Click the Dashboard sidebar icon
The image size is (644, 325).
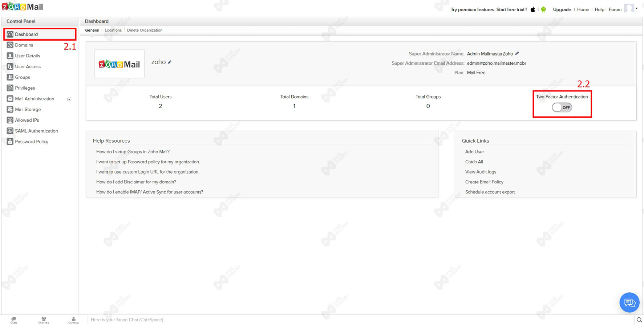tap(10, 34)
